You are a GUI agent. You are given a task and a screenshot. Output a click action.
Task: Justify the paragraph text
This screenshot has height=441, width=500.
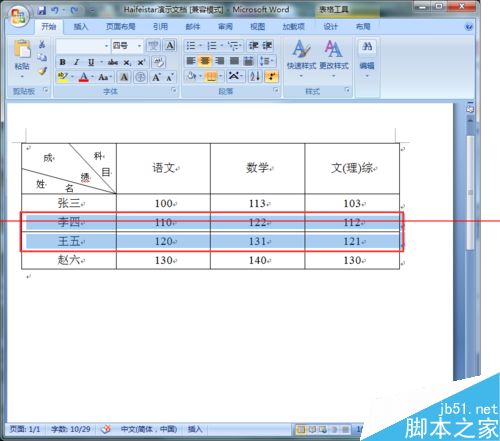point(234,61)
